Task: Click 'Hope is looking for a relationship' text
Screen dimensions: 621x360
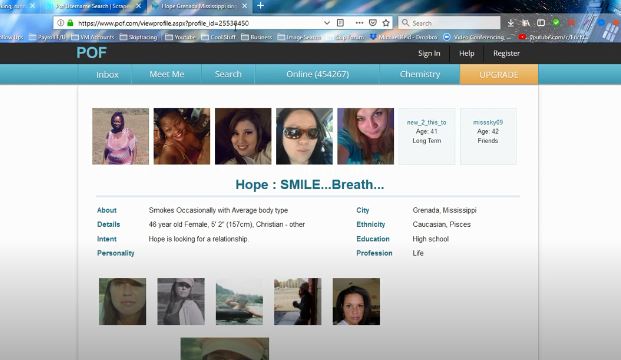Action: (198, 239)
